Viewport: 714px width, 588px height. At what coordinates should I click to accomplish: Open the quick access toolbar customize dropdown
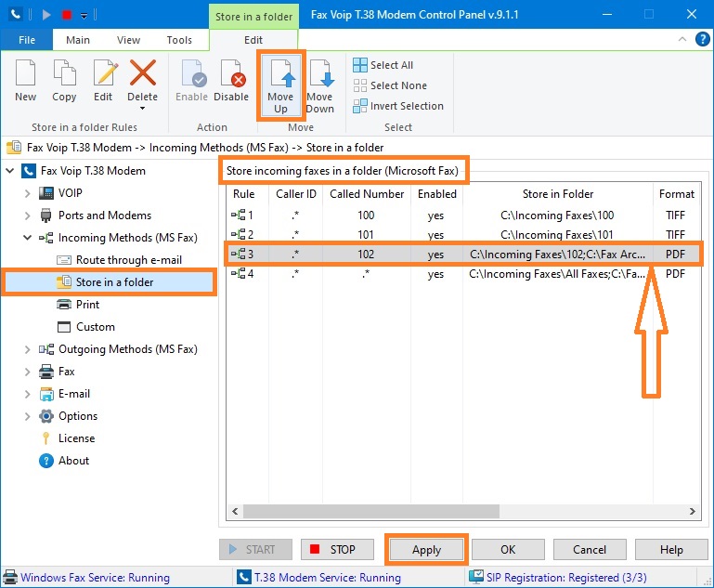point(84,15)
